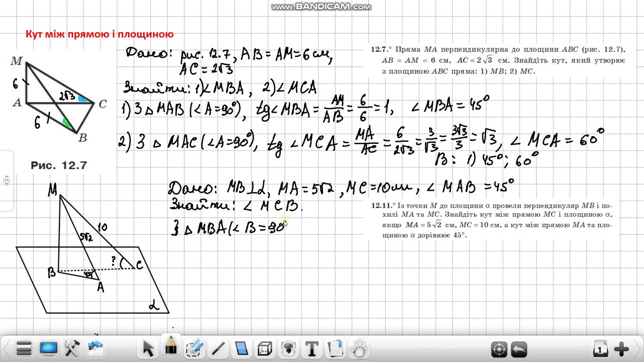Click the heading 'Кут між прямою і площиною'

pyautogui.click(x=100, y=34)
